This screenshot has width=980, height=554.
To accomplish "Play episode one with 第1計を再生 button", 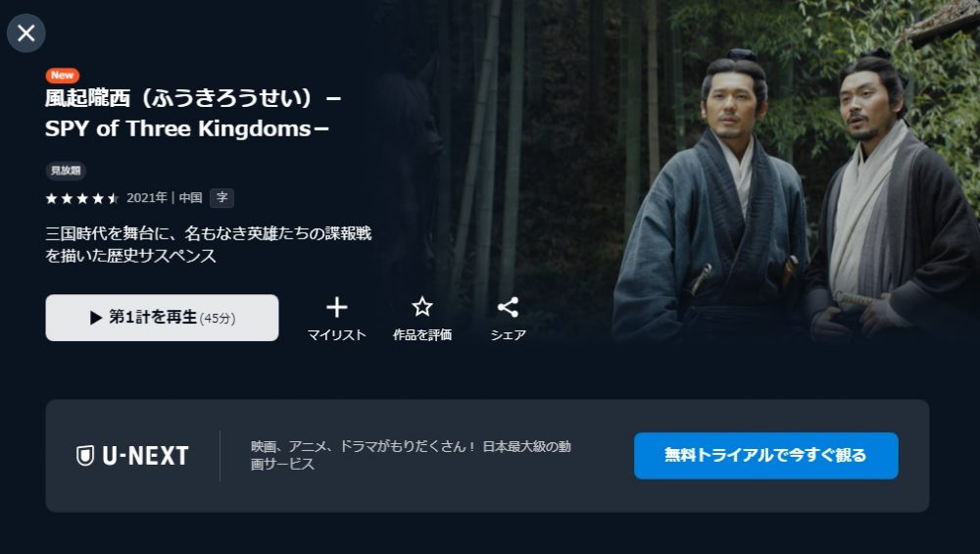I will click(162, 318).
